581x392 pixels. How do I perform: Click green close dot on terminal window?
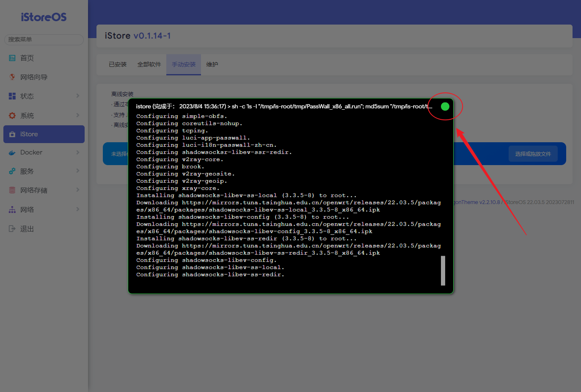[445, 106]
